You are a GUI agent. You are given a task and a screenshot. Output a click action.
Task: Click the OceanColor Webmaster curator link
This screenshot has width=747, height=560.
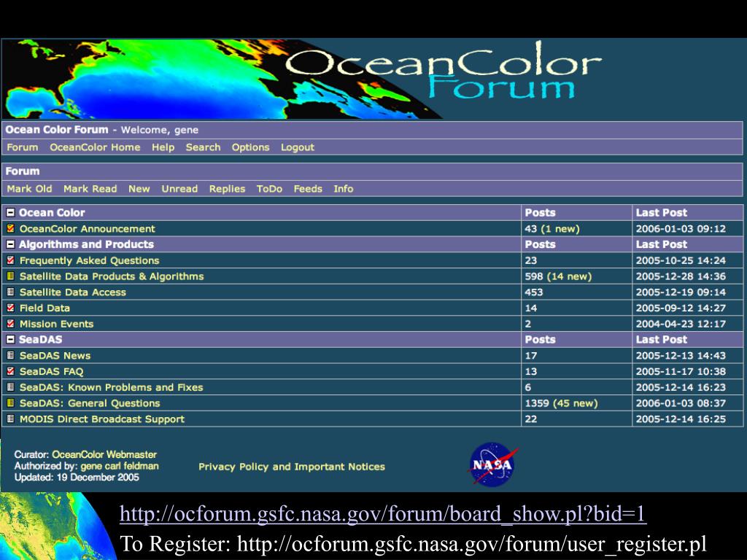(x=104, y=454)
